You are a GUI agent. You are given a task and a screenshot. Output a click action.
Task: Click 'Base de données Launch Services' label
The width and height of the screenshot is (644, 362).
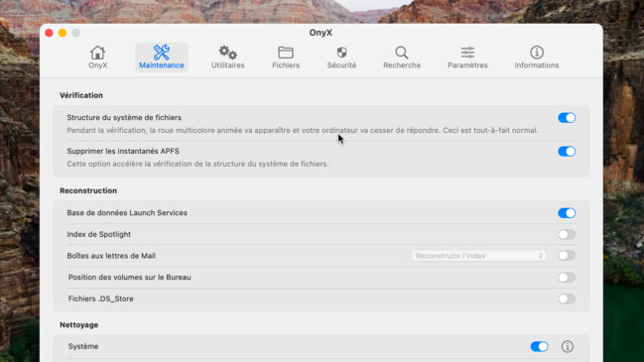pos(127,212)
